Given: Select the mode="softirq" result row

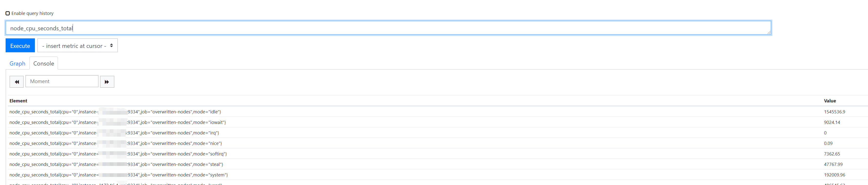Looking at the screenshot, I should 118,154.
